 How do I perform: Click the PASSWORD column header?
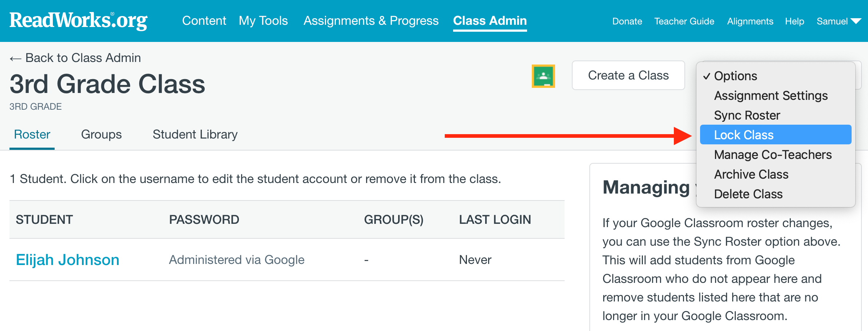(204, 219)
